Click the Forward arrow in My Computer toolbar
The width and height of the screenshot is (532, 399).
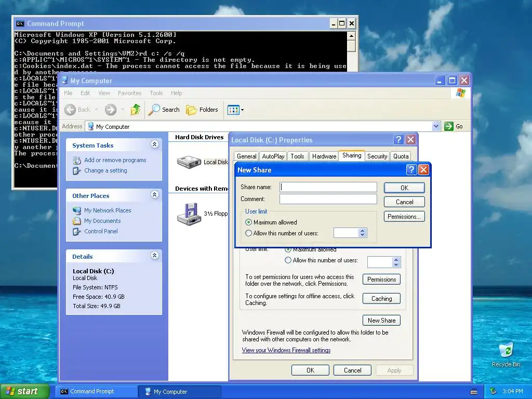[111, 110]
